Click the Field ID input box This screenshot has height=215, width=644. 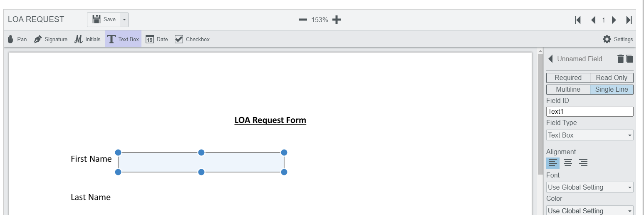click(590, 112)
